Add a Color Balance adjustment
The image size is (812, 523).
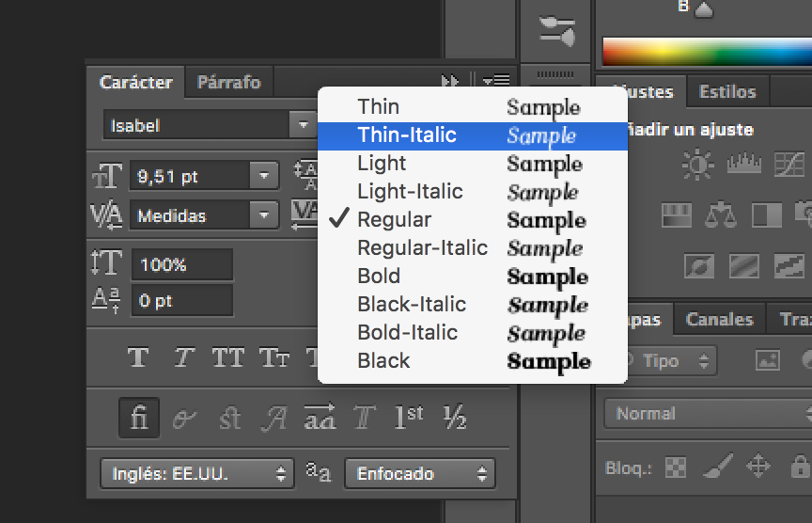(722, 216)
